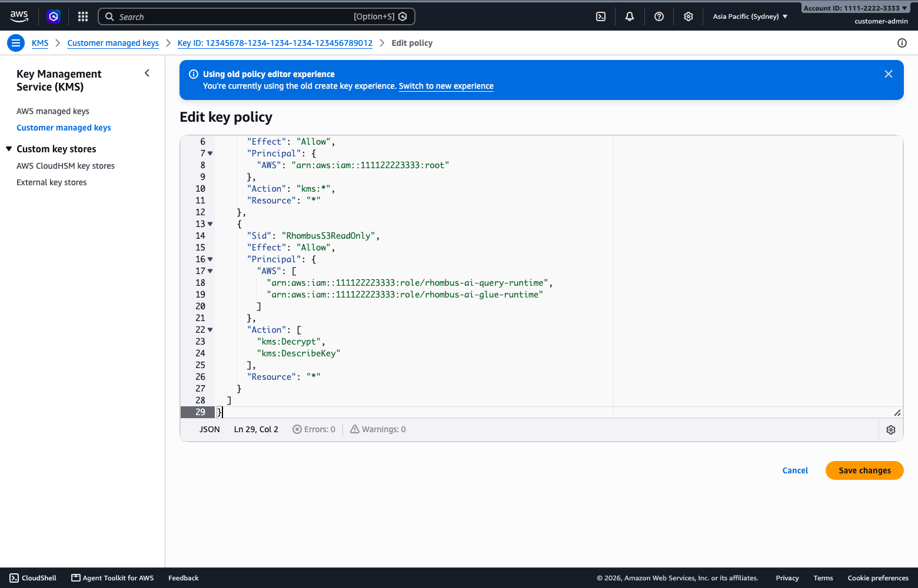Click the Save changes button
The width and height of the screenshot is (918, 588).
pos(864,470)
